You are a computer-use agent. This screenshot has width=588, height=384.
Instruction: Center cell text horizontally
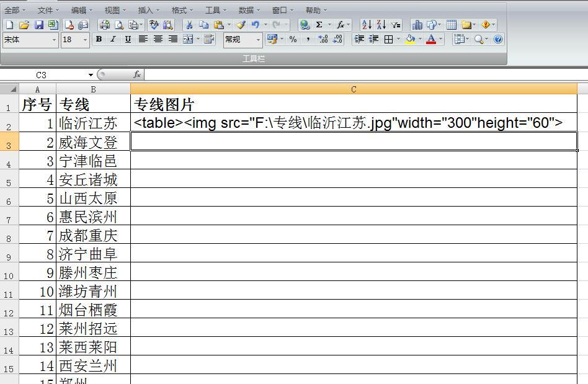[x=158, y=39]
